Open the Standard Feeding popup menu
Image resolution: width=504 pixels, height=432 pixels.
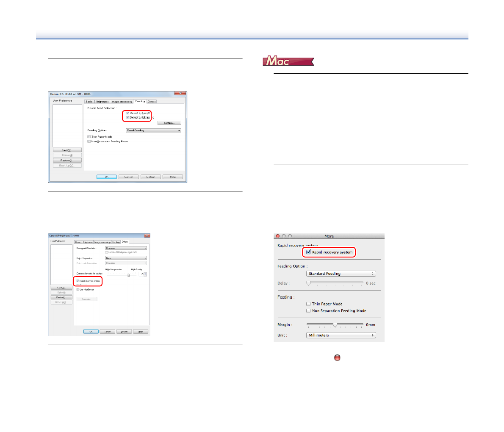pyautogui.click(x=341, y=274)
